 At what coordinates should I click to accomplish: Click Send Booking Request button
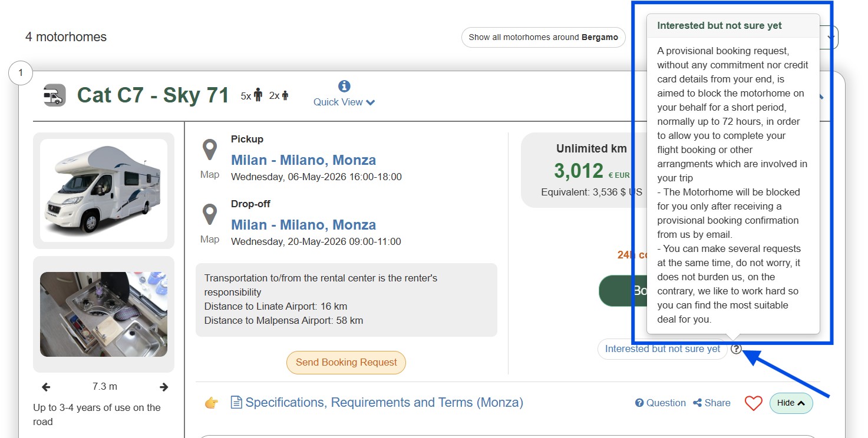[x=346, y=363]
